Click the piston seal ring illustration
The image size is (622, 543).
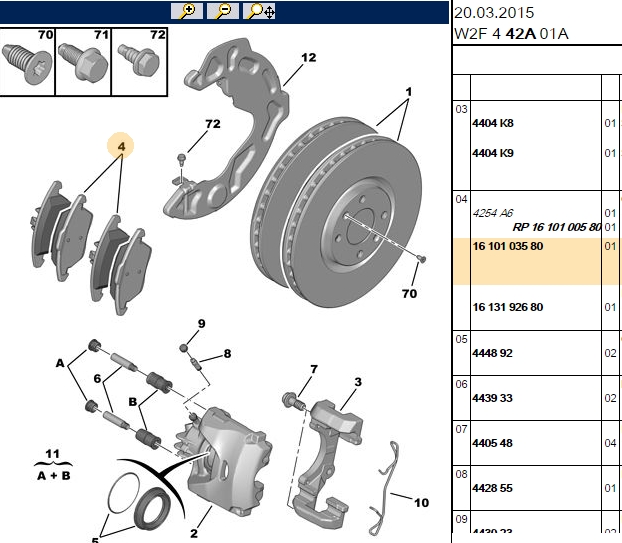pos(152,509)
